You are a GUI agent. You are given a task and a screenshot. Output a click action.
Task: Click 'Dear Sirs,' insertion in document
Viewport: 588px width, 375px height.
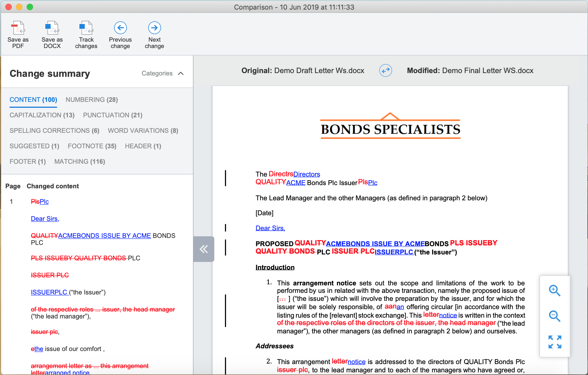pos(270,228)
